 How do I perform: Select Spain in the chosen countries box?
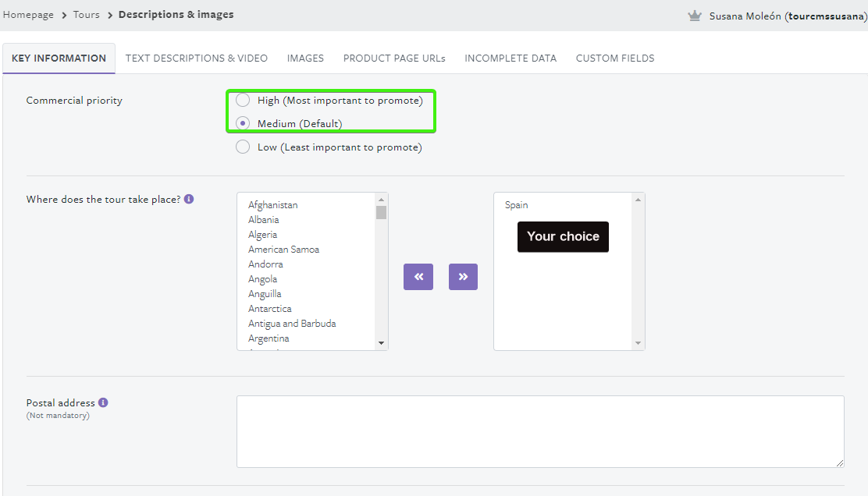click(x=516, y=204)
